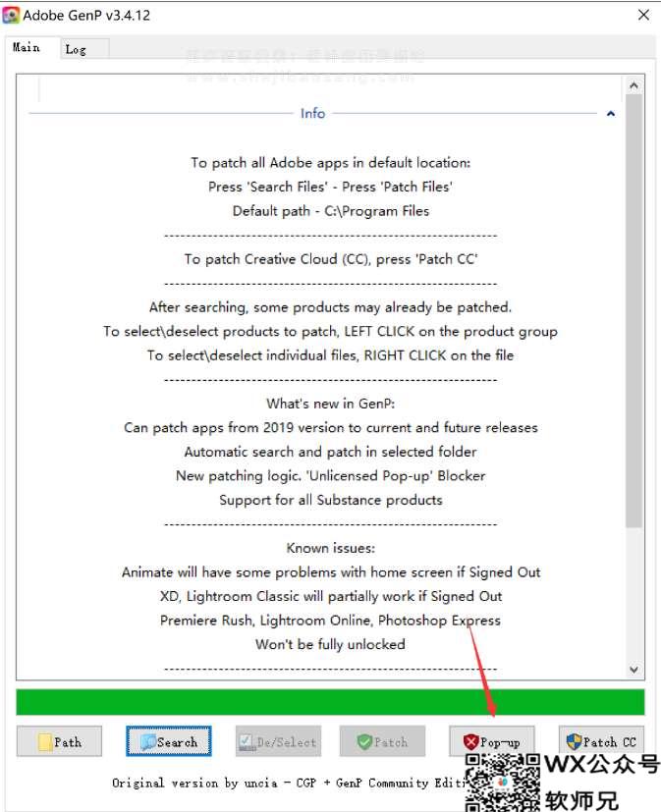Image resolution: width=661 pixels, height=812 pixels.
Task: Click 'Press 'Search Files' - Press 'Patch Files'' text
Action: click(x=330, y=187)
